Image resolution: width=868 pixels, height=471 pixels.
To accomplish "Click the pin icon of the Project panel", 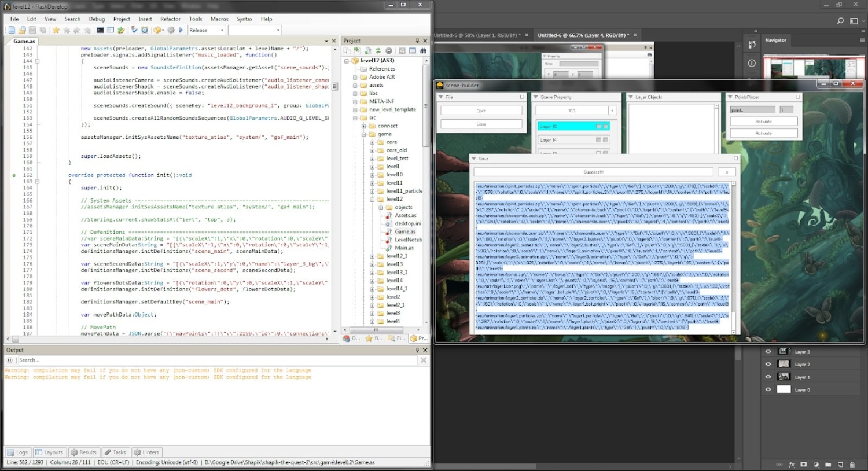I will click(417, 41).
